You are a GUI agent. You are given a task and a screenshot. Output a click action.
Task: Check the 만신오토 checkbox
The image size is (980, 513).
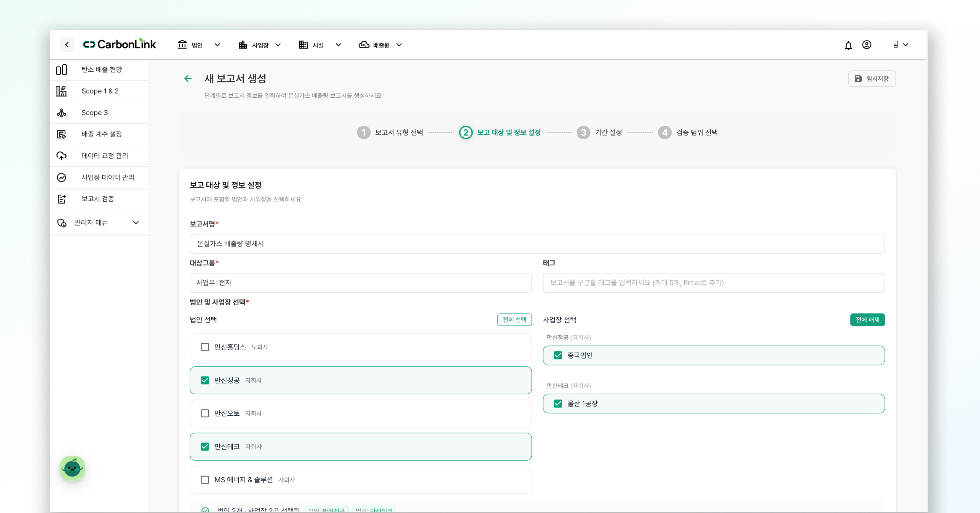coord(205,413)
